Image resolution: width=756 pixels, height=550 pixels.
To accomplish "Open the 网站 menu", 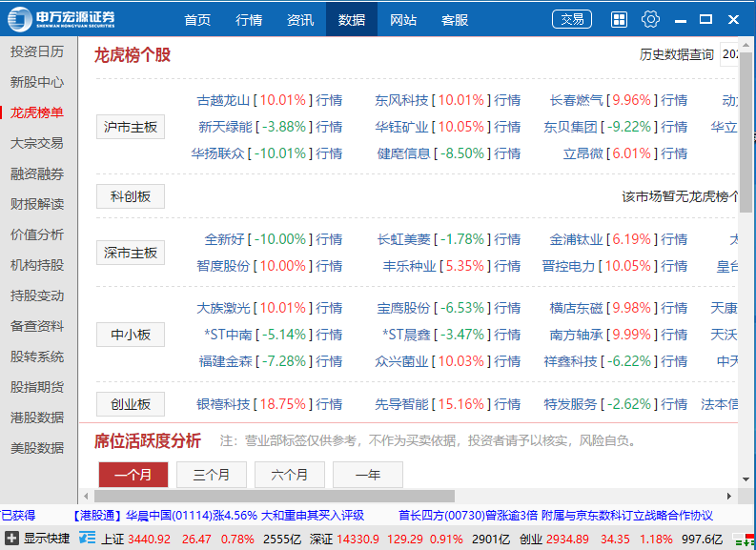I will click(403, 20).
